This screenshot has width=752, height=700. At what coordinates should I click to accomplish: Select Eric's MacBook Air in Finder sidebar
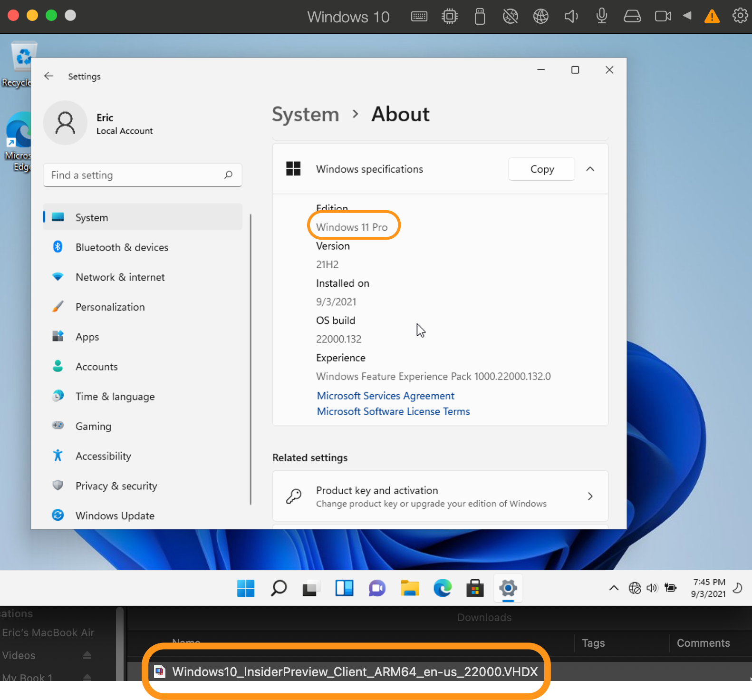[x=48, y=632]
